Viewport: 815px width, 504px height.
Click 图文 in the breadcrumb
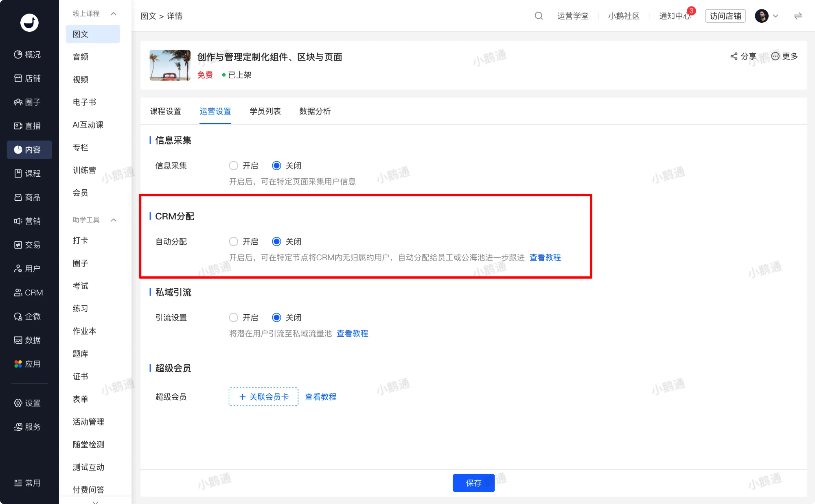tap(148, 16)
